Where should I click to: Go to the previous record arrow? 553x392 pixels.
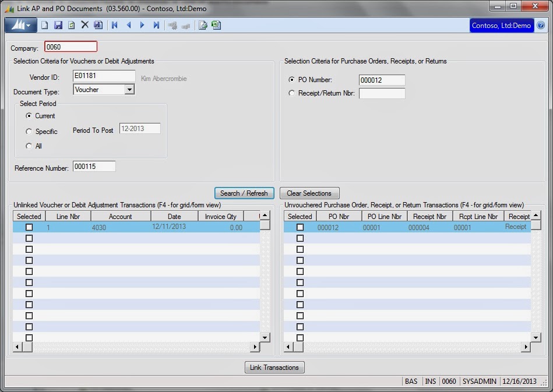[x=129, y=25]
